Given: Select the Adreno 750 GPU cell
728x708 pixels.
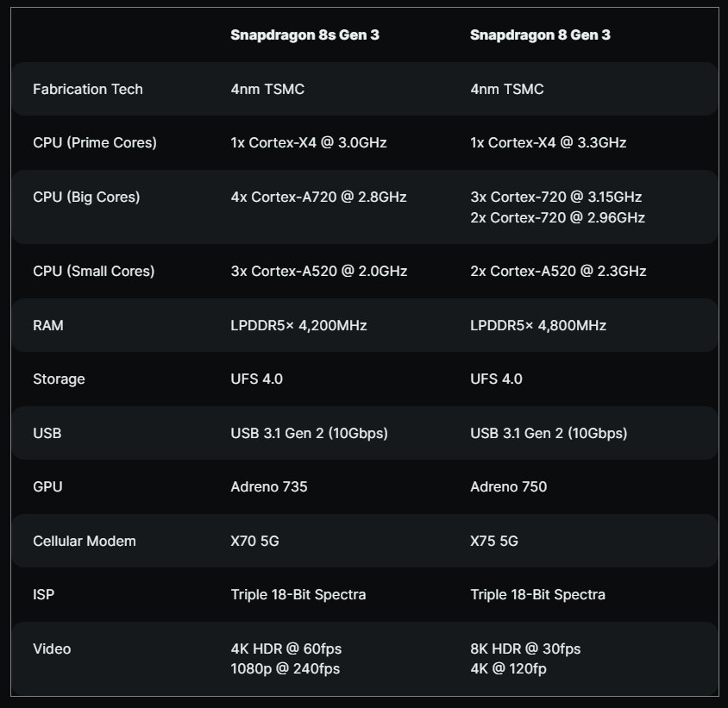Looking at the screenshot, I should click(x=508, y=486).
